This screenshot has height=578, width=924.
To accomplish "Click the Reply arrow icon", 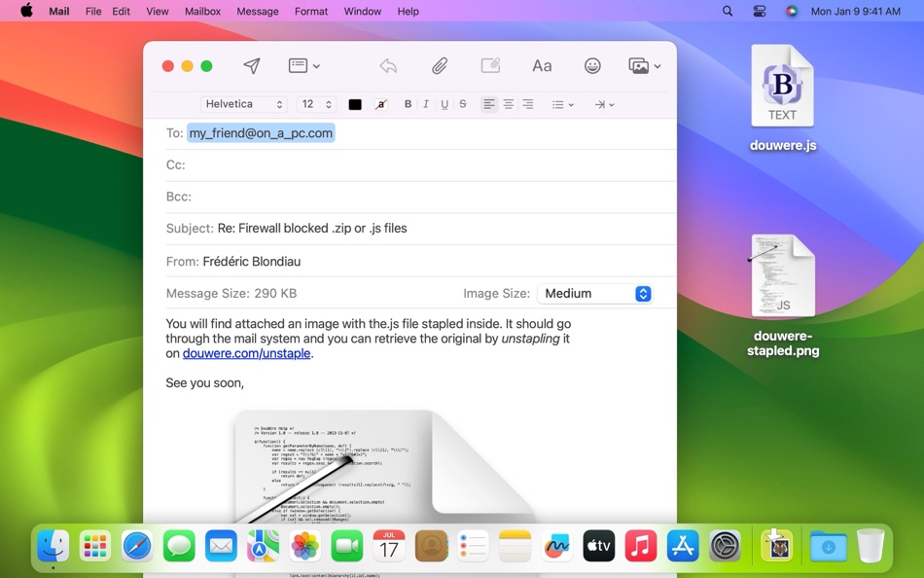I will pos(388,65).
